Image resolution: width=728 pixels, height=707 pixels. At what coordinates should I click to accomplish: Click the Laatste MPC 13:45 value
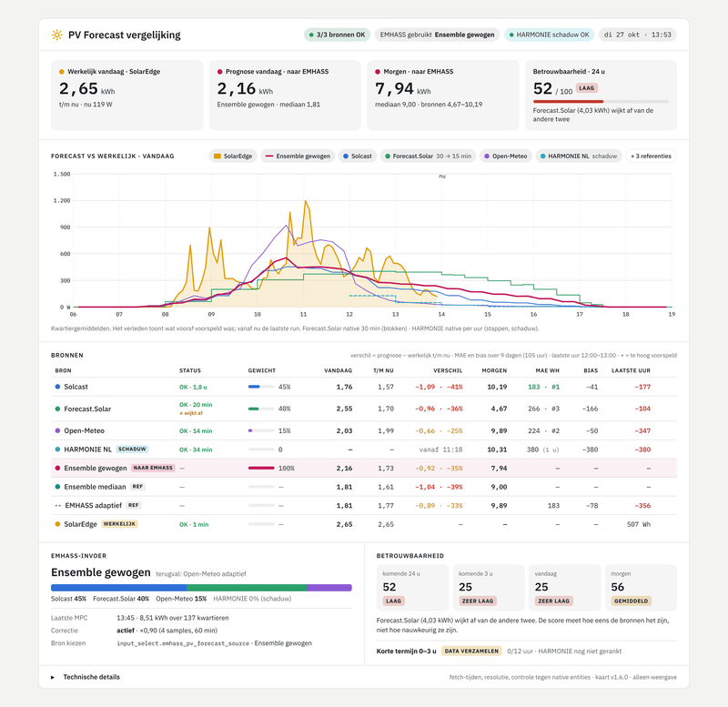click(x=173, y=618)
